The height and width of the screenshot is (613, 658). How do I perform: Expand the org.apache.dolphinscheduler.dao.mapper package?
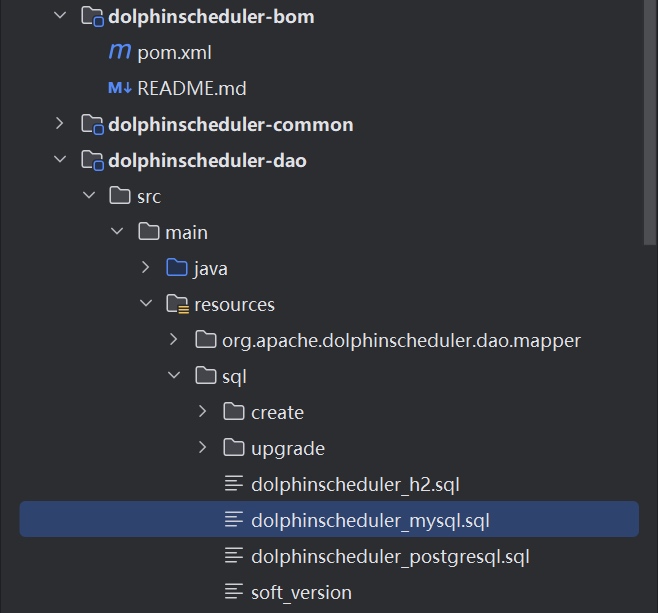tap(174, 340)
